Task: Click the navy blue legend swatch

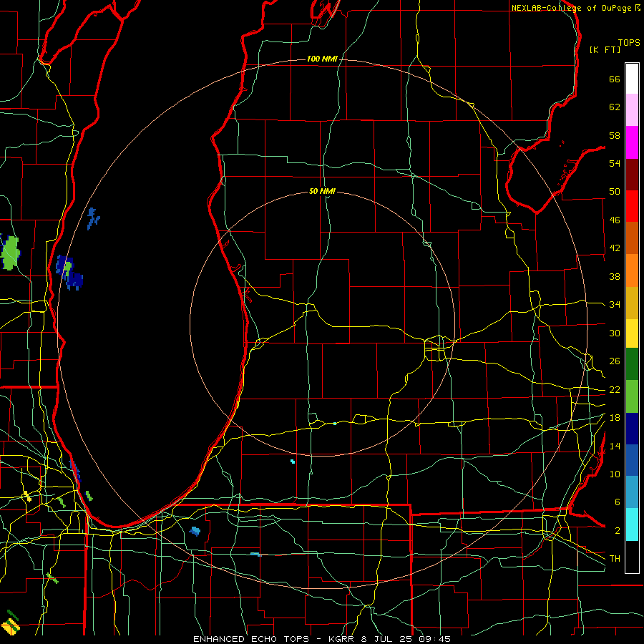Action: click(632, 429)
